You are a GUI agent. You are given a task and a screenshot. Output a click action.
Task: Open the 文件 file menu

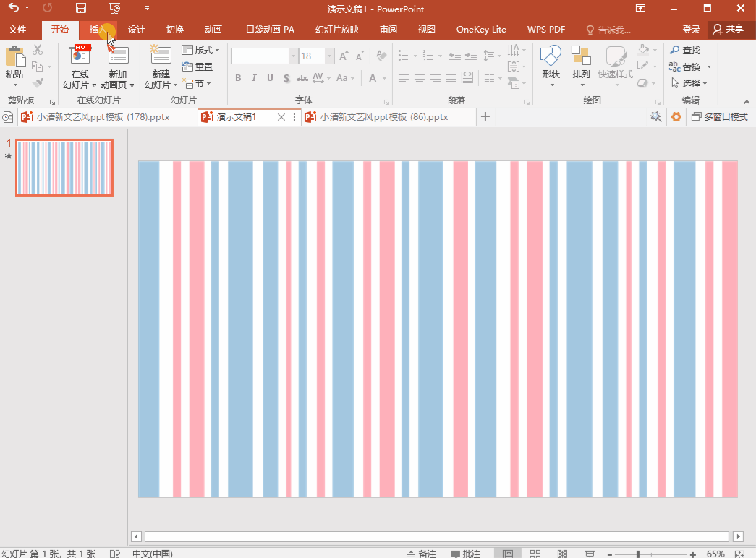click(x=17, y=30)
